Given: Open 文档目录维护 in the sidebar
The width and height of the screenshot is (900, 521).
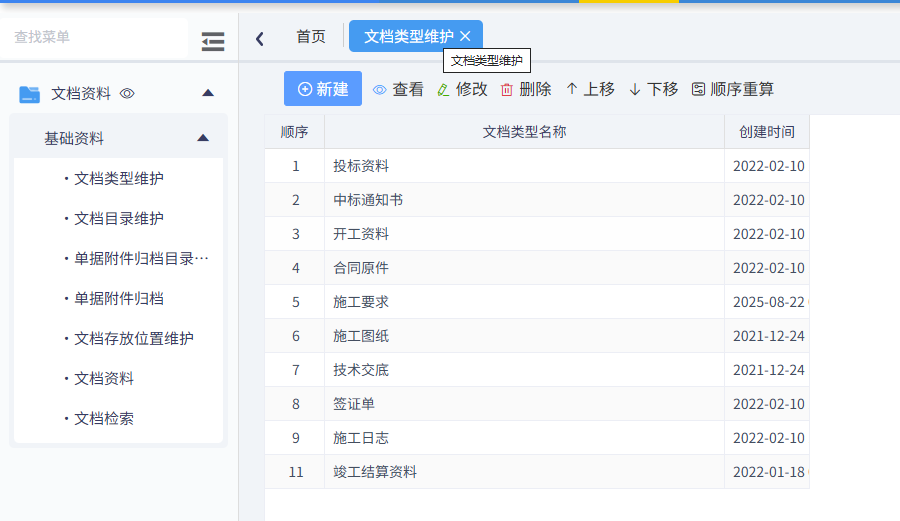Looking at the screenshot, I should coord(119,218).
